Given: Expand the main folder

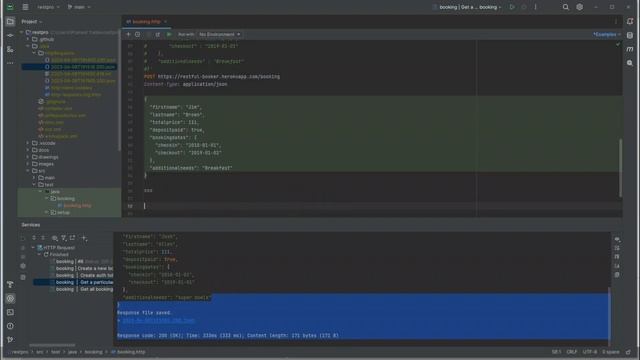Looking at the screenshot, I should 34,178.
